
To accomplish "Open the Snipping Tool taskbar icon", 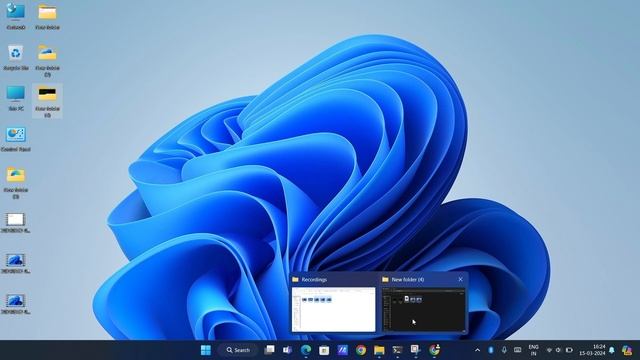I will pyautogui.click(x=416, y=349).
